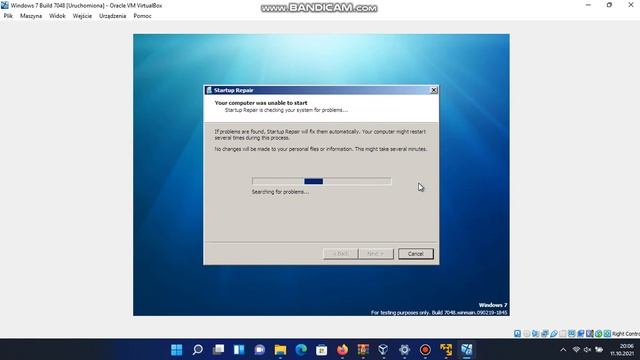640x360 pixels.
Task: Click the muted volume tray icon
Action: tap(587, 350)
